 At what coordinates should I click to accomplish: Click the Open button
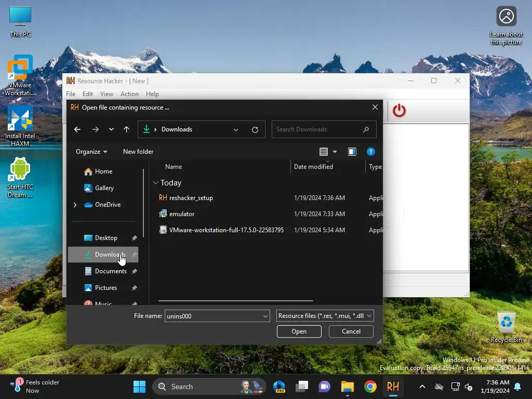(299, 331)
